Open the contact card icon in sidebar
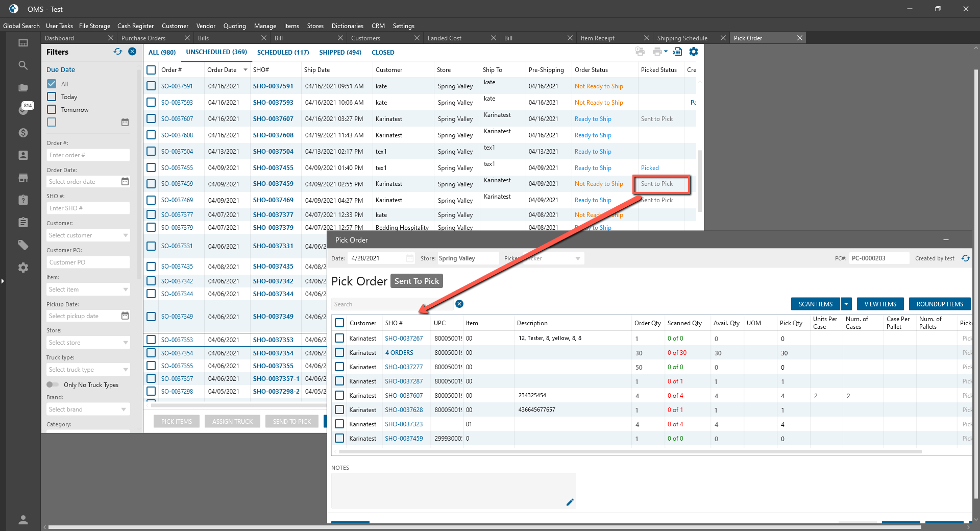Image resolution: width=980 pixels, height=531 pixels. tap(23, 155)
